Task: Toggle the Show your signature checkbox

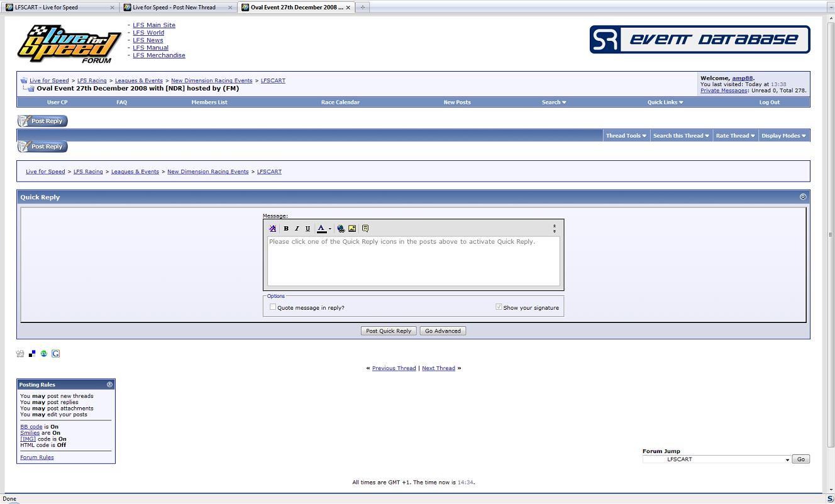Action: (x=499, y=307)
